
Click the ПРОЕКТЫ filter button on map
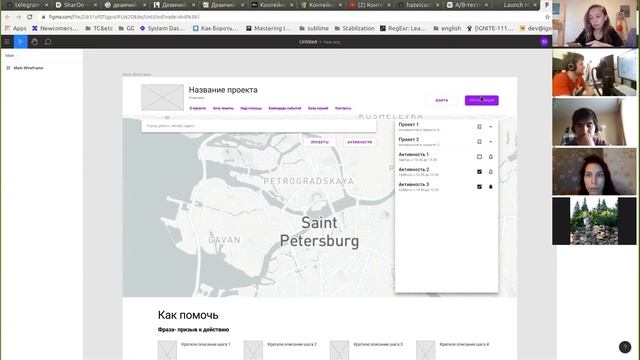pos(320,142)
